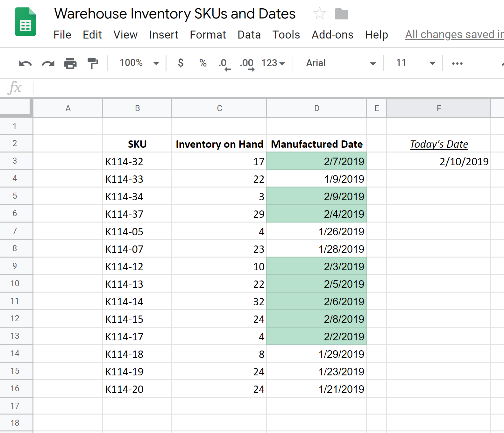The width and height of the screenshot is (504, 433).
Task: Click the 'All changes saved' link
Action: tap(454, 34)
